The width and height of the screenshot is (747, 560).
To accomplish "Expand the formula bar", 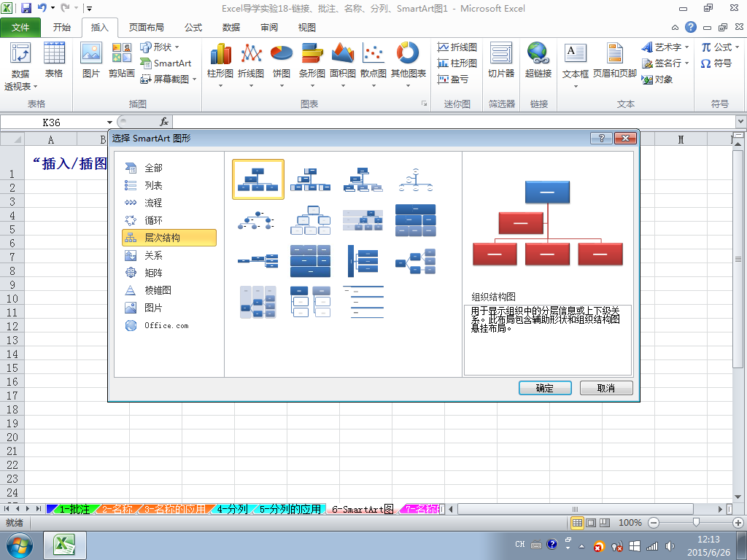I will (741, 122).
